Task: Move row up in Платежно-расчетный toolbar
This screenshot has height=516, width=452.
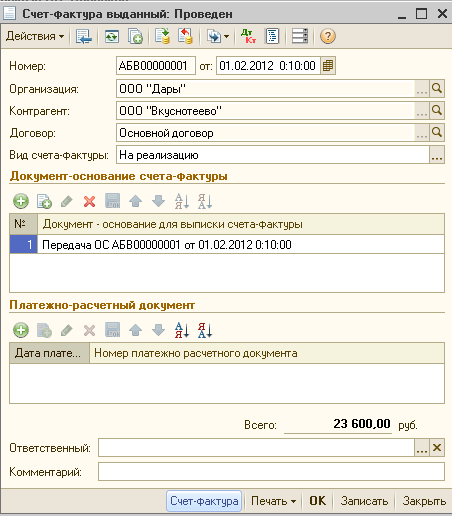Action: [136, 330]
